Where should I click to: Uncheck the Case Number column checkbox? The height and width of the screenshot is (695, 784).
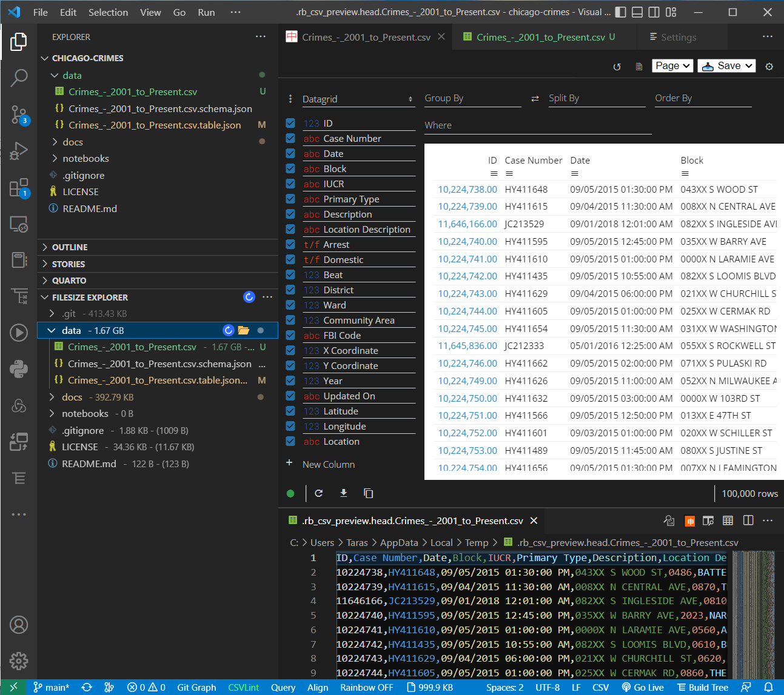tap(290, 138)
